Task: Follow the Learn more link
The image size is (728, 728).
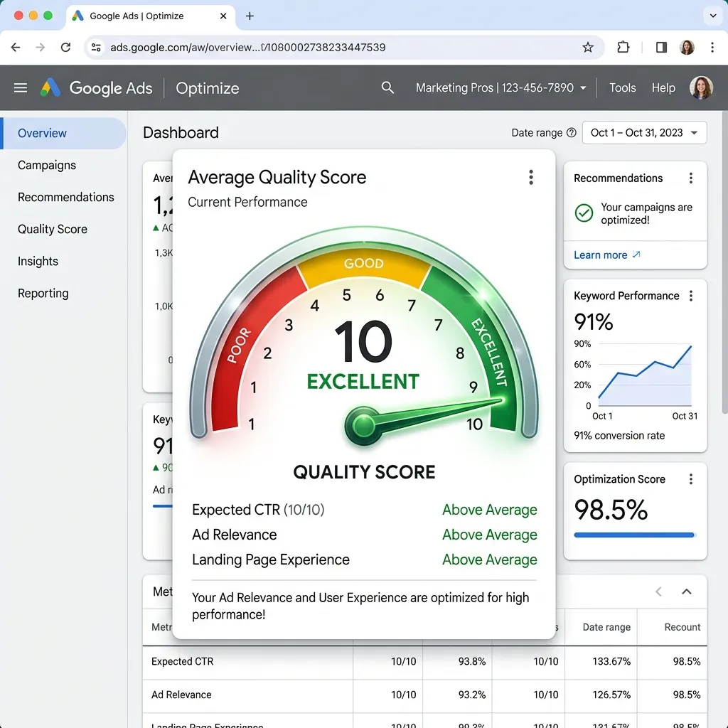Action: 607,255
